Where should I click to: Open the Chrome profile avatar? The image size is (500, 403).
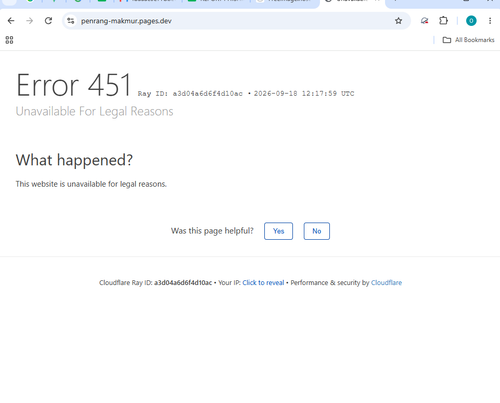click(471, 21)
